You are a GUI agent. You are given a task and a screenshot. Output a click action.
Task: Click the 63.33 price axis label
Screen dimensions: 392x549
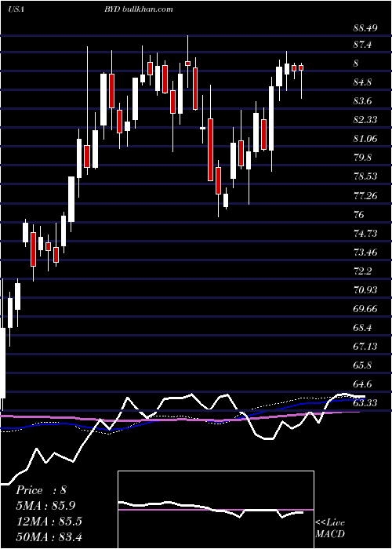tap(365, 403)
